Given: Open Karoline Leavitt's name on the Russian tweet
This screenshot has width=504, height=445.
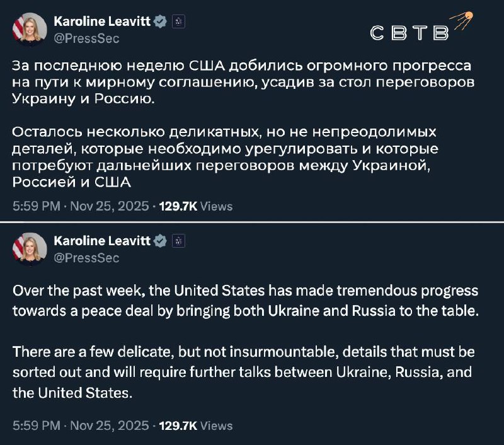Looking at the screenshot, I should click(103, 21).
